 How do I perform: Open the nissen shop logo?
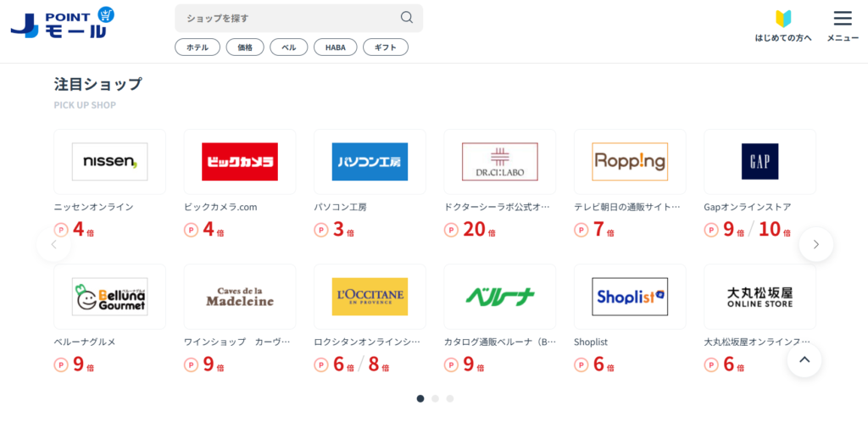(109, 161)
